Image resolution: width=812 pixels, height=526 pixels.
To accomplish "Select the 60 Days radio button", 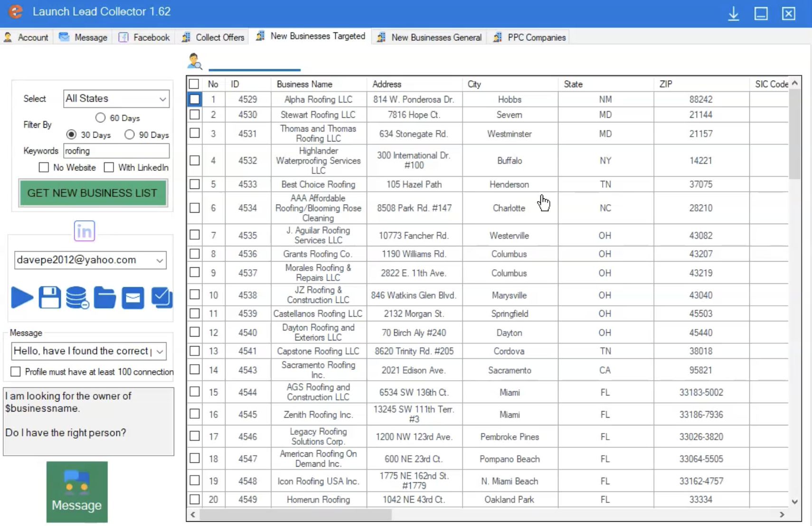I will coord(100,118).
